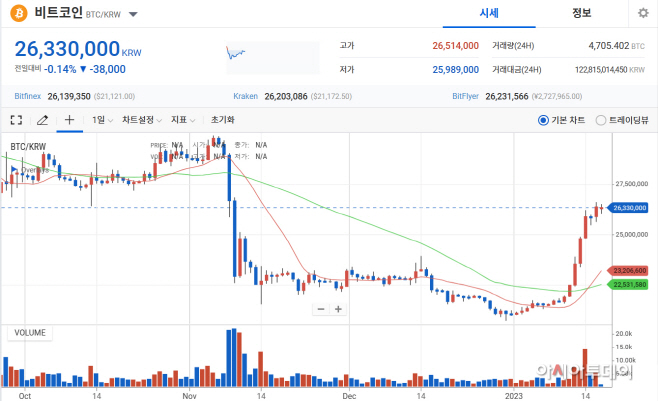The width and height of the screenshot is (658, 401).
Task: Open the 지표 indicators dropdown
Action: [183, 120]
